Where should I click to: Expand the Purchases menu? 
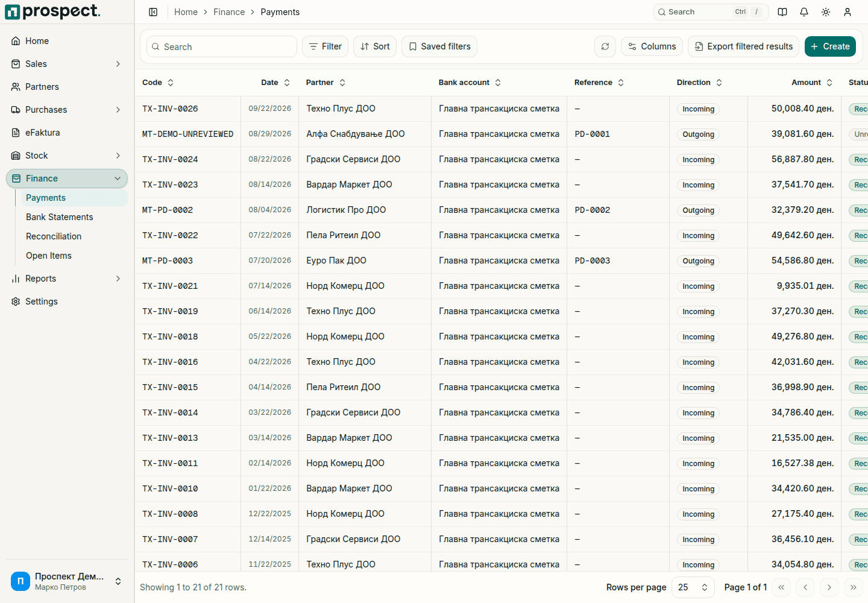click(67, 110)
